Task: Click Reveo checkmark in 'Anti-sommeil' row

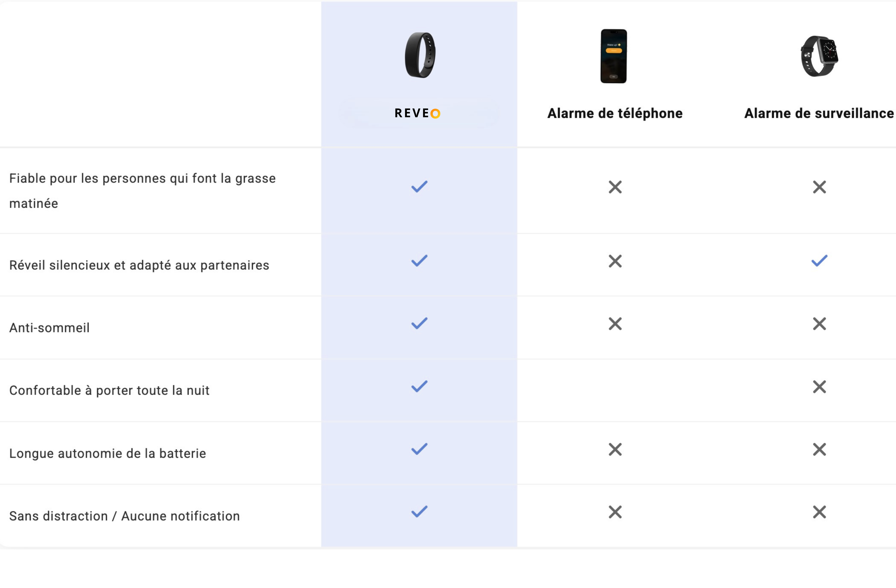Action: tap(419, 323)
